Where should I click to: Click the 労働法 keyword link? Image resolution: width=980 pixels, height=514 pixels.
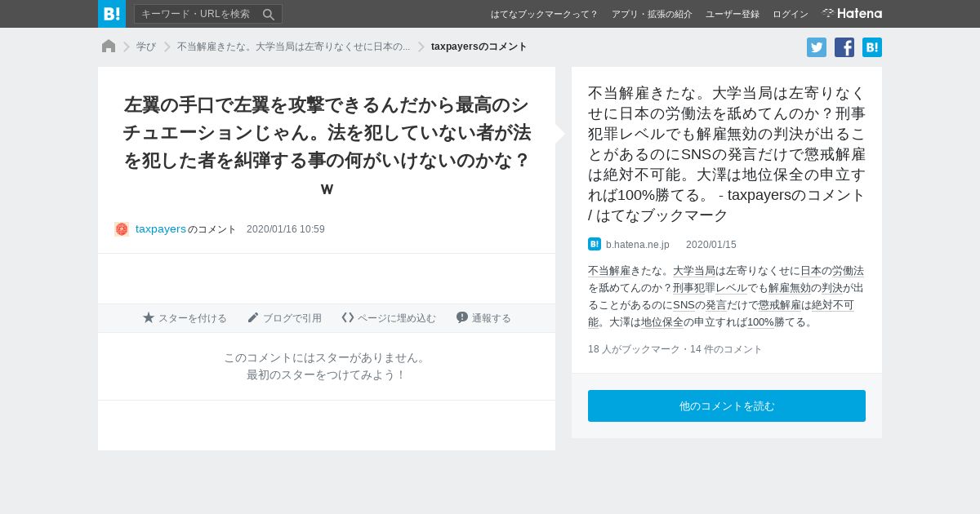click(848, 271)
